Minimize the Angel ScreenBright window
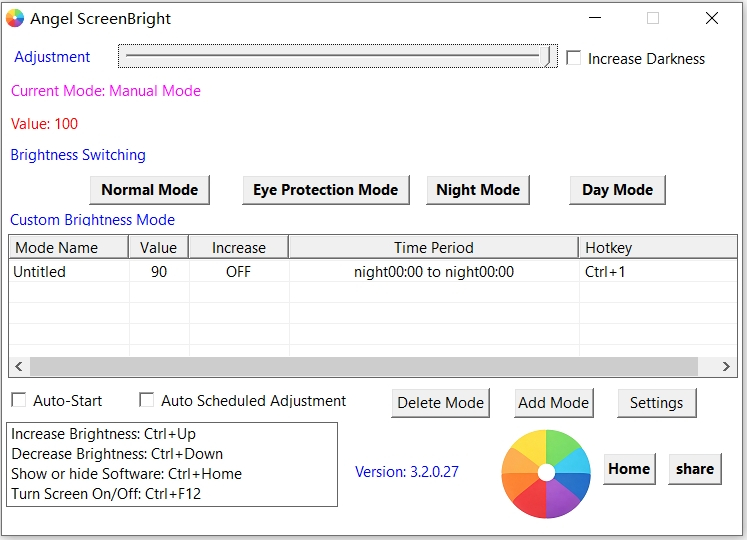The width and height of the screenshot is (747, 540). [x=595, y=18]
